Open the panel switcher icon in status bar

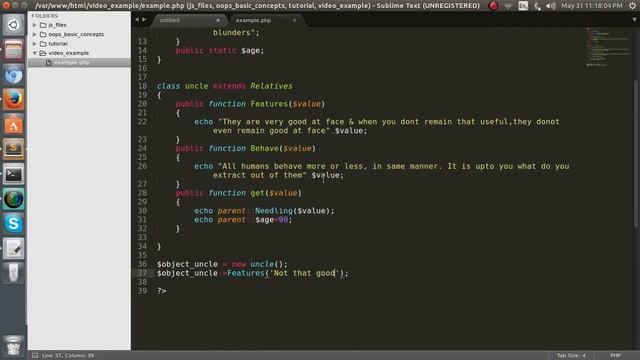(35, 356)
